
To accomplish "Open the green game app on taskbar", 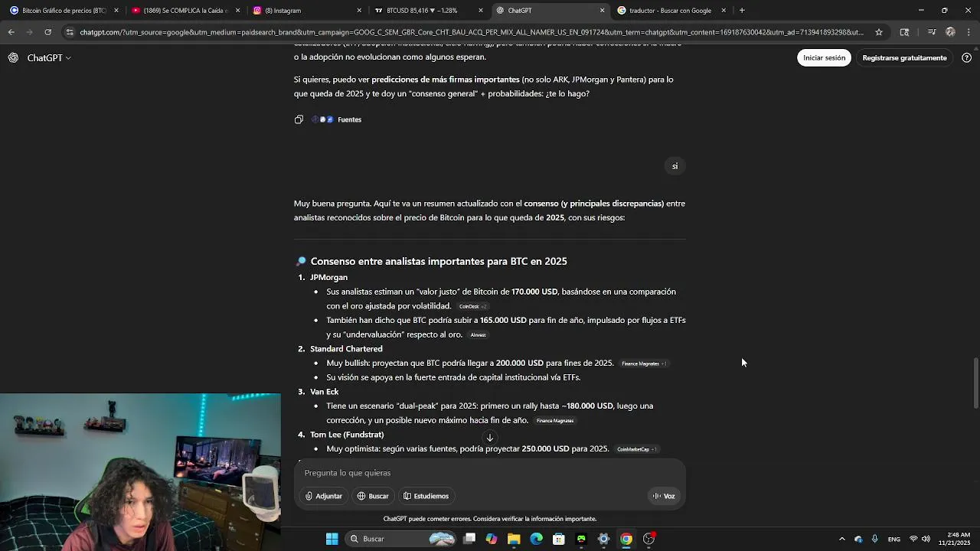I will (x=581, y=539).
